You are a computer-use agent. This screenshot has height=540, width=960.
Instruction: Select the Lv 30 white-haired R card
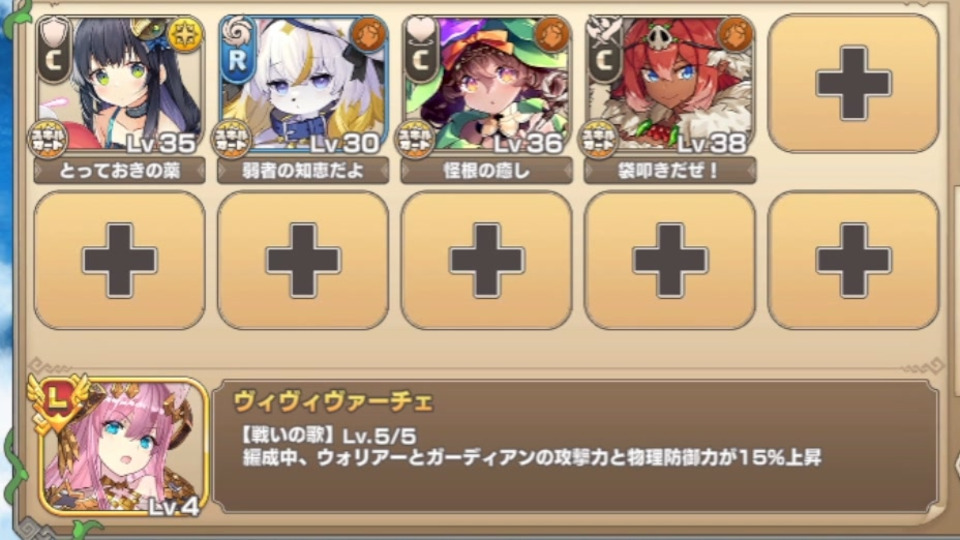[x=303, y=84]
